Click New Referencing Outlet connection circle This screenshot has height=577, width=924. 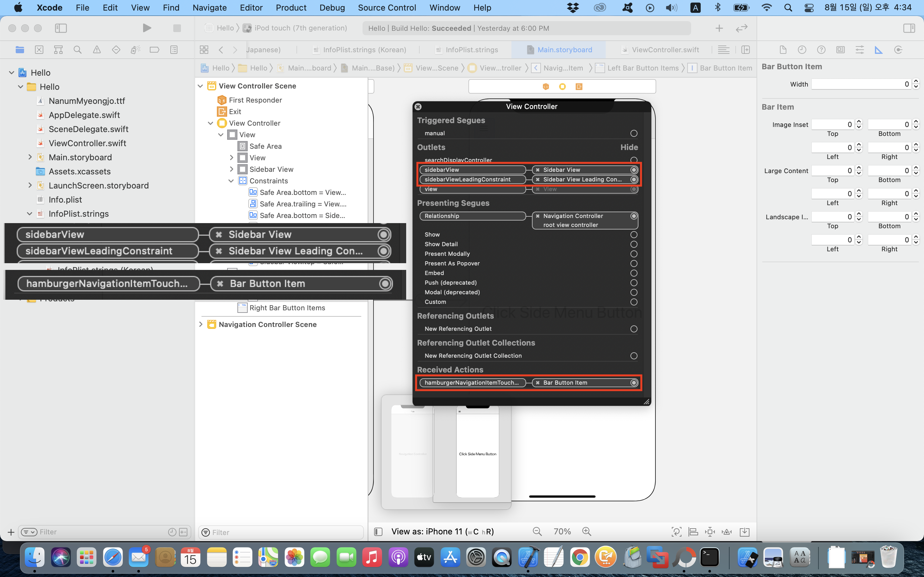coord(634,329)
